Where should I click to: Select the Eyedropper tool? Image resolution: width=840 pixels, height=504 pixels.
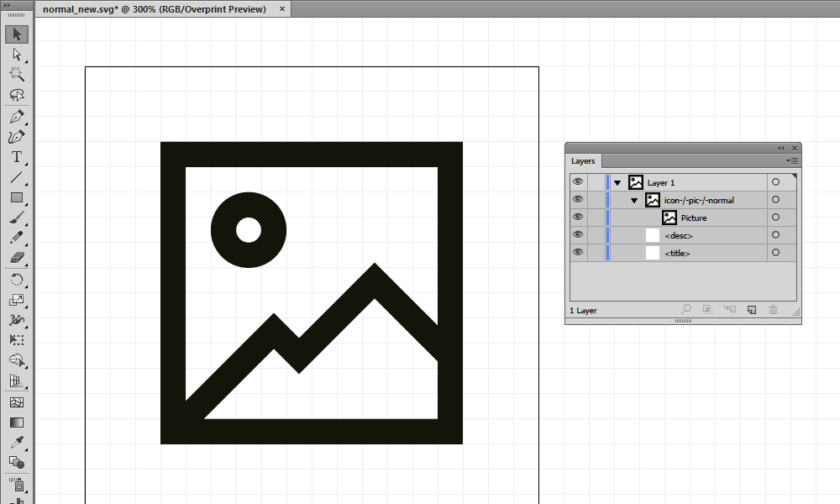pyautogui.click(x=17, y=443)
